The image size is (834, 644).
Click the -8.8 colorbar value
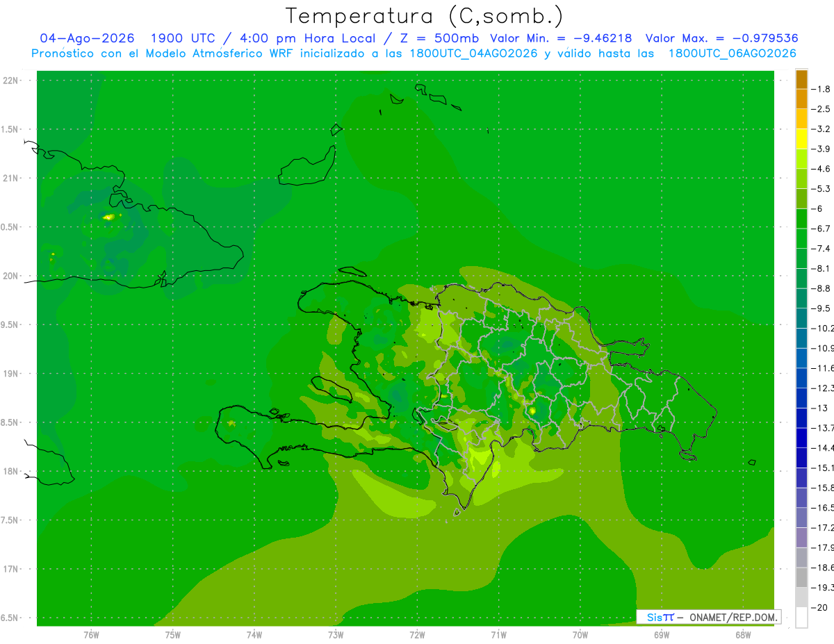(x=820, y=288)
